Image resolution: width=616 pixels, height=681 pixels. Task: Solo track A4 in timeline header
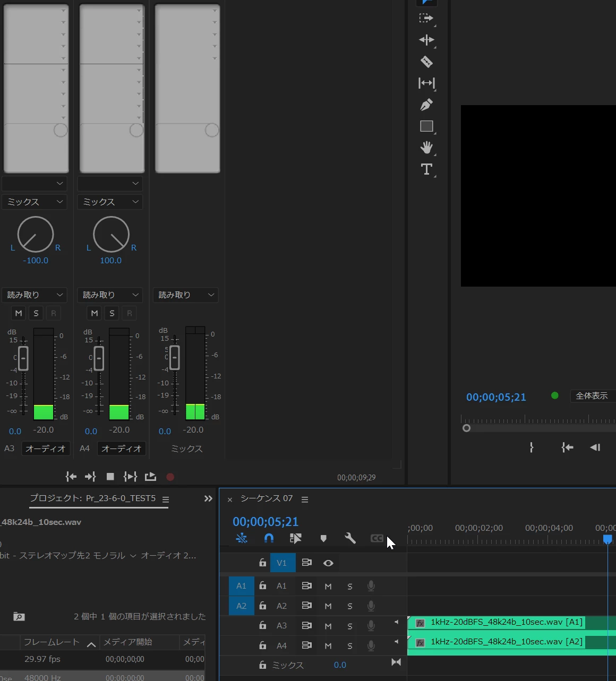(350, 646)
